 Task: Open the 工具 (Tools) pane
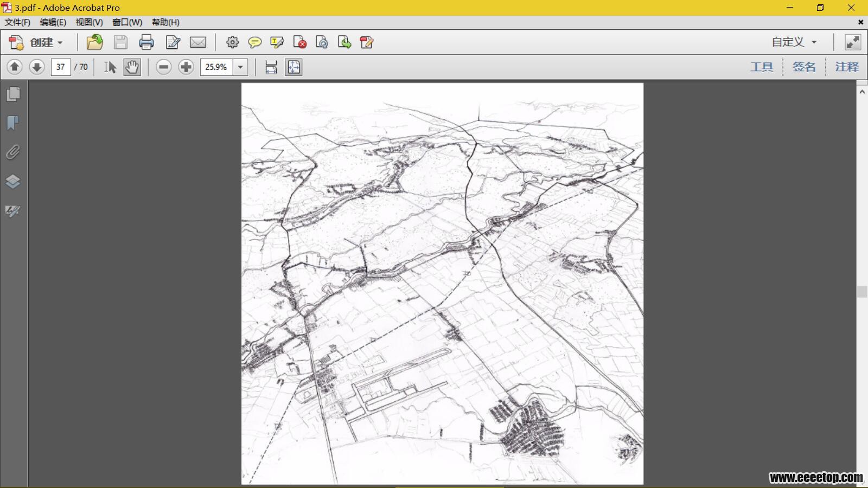point(762,67)
